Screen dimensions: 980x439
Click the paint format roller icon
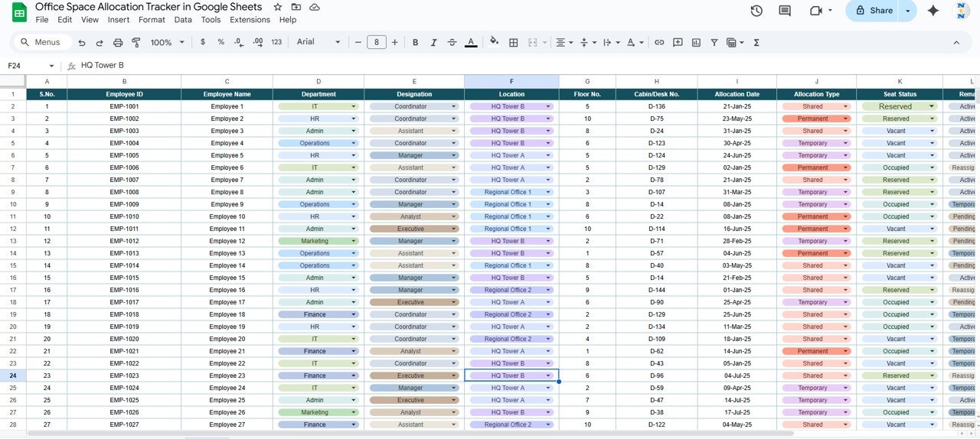(136, 43)
